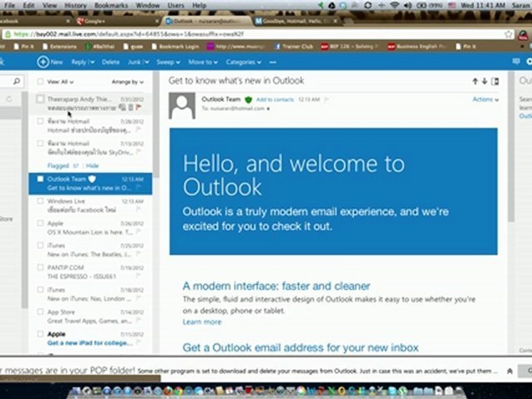The width and height of the screenshot is (532, 399).
Task: Open the Users menu
Action: [176, 6]
